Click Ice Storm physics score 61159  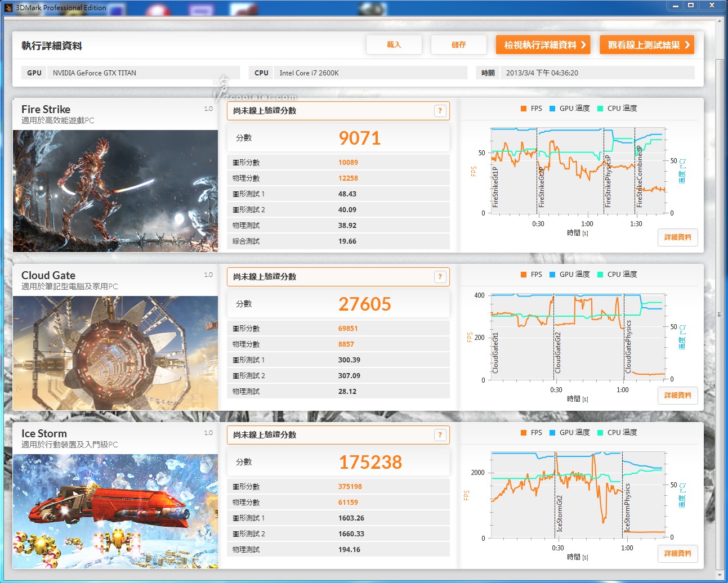(x=348, y=503)
